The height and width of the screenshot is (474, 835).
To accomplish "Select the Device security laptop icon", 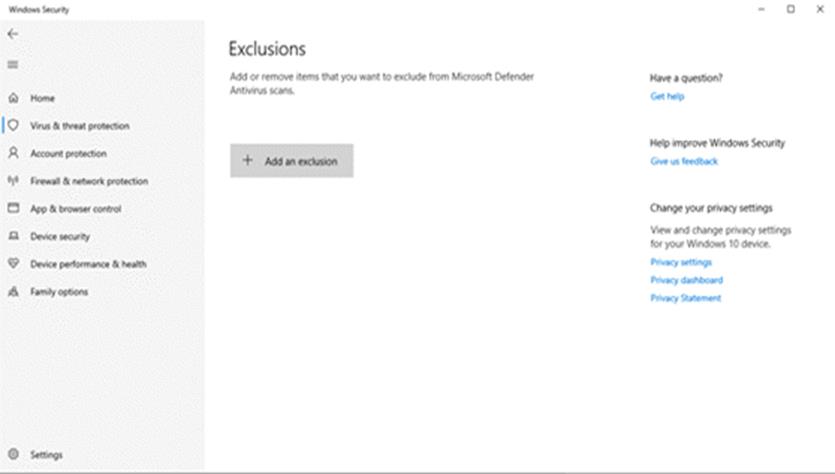I will tap(13, 237).
